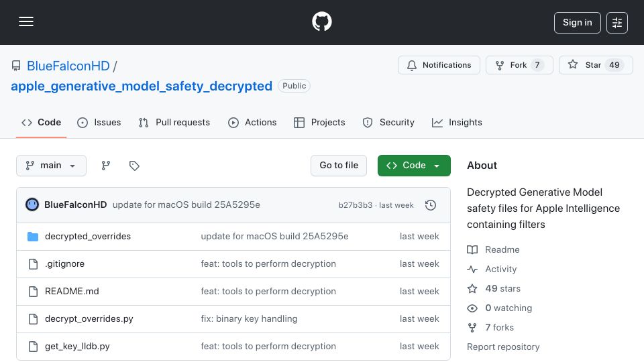
Task: Open the .gitignore file
Action: click(x=64, y=263)
